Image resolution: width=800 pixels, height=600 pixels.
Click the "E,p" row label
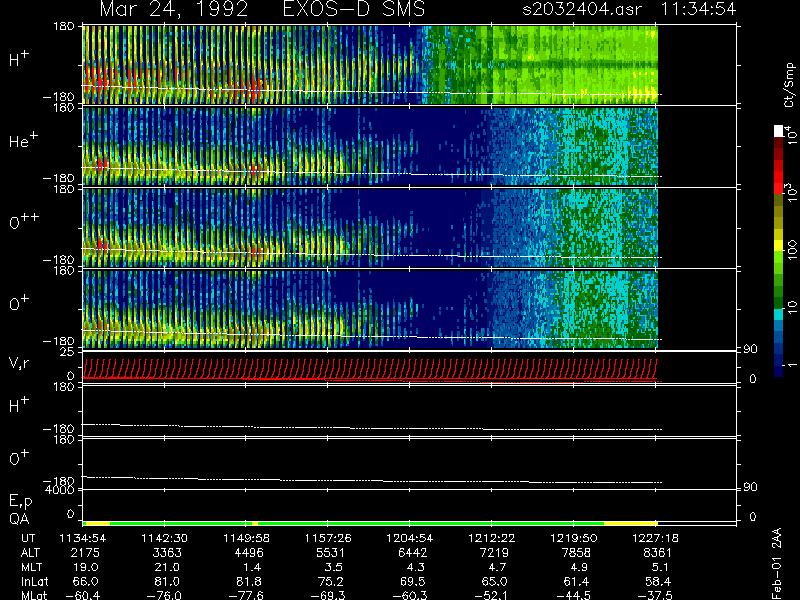tap(20, 501)
